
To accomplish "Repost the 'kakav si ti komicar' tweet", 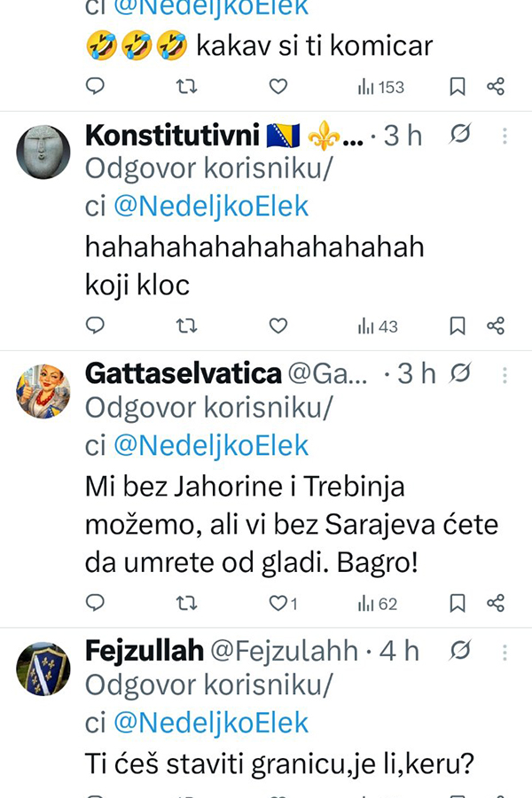I will [186, 86].
